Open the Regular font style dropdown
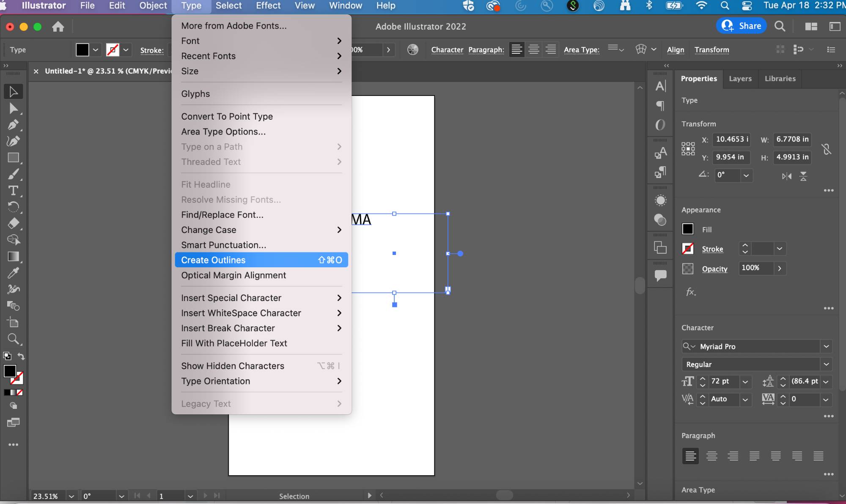Screen dimensions: 846x504 pos(826,364)
